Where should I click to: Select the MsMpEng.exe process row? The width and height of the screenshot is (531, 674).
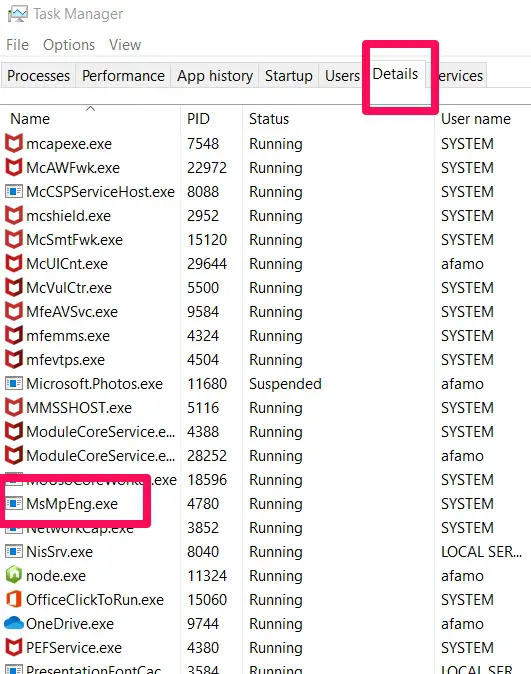[x=265, y=503]
